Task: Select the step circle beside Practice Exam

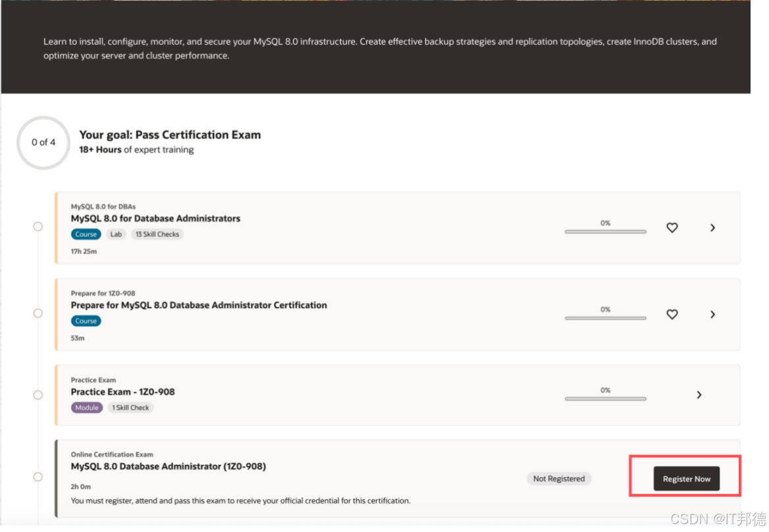Action: (38, 395)
